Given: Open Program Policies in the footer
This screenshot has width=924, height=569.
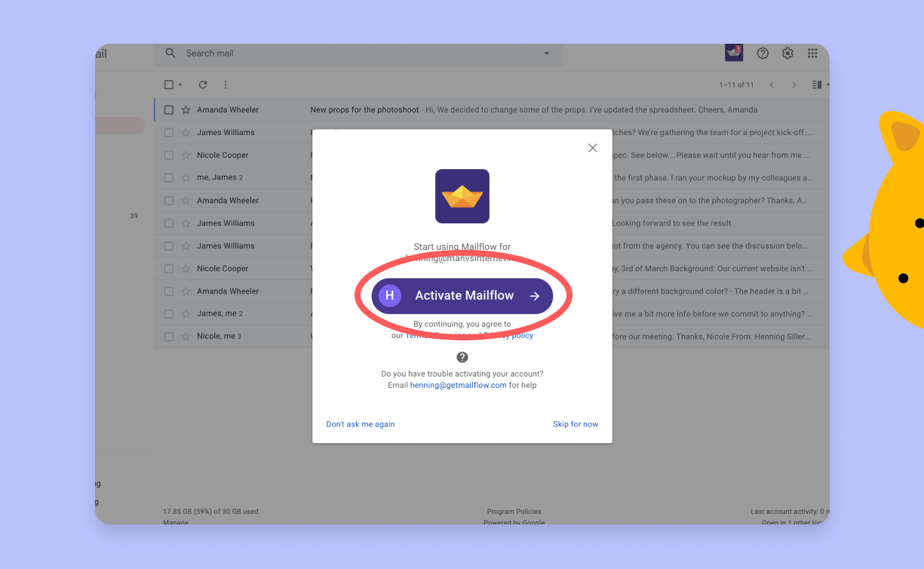Looking at the screenshot, I should (x=514, y=512).
